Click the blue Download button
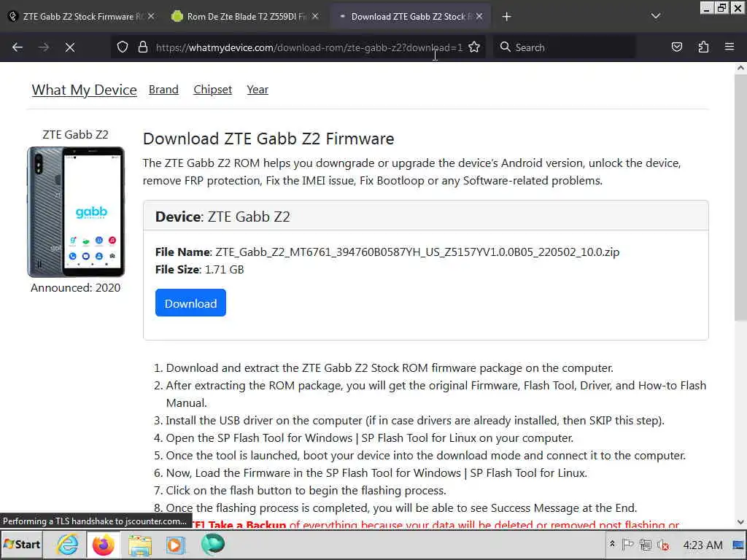747x560 pixels. click(190, 303)
